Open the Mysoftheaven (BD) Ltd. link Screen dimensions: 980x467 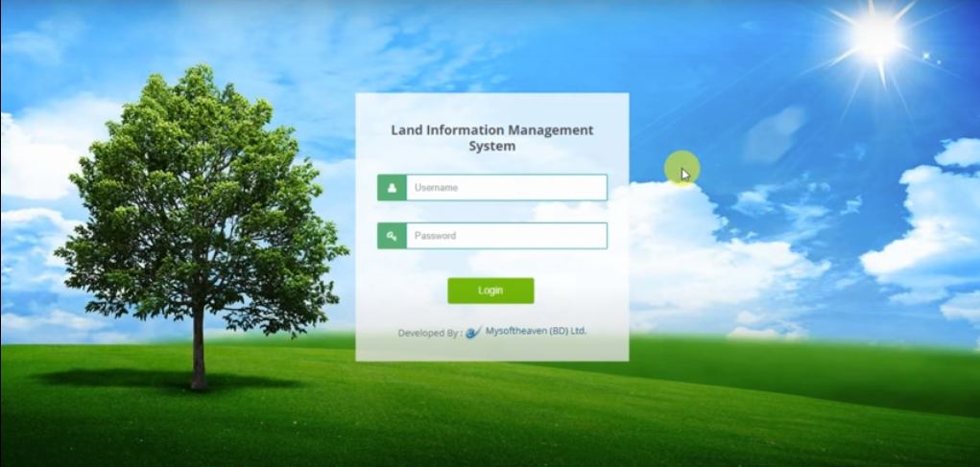click(x=536, y=332)
